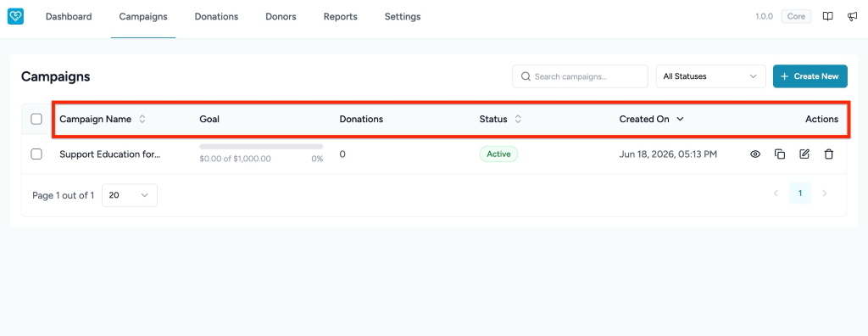The width and height of the screenshot is (868, 336).
Task: Open the Settings tab
Action: coord(403,17)
